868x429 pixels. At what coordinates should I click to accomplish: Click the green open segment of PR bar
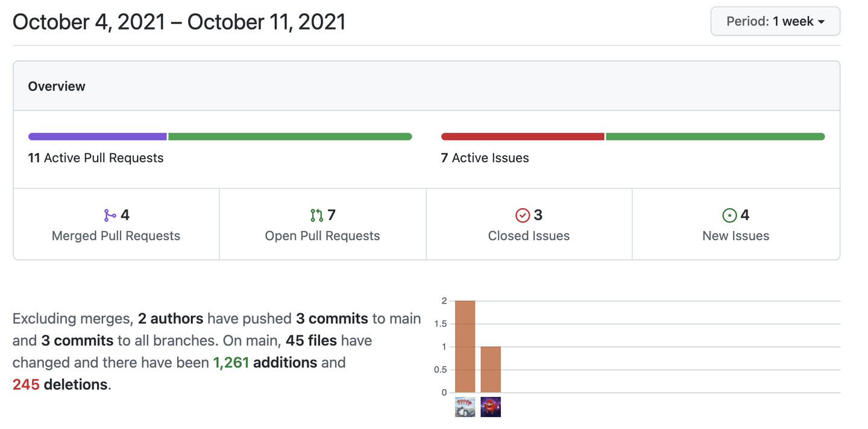[x=290, y=136]
